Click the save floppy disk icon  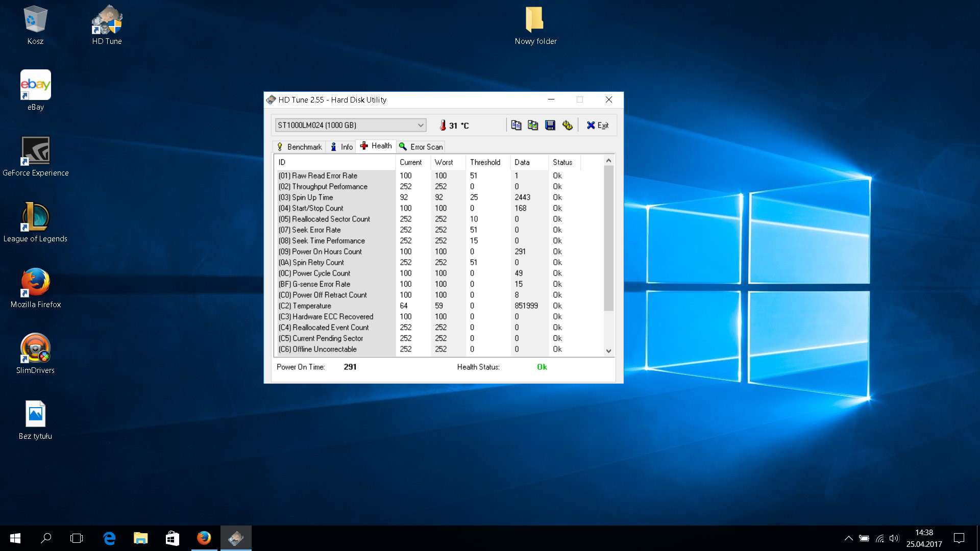click(x=550, y=125)
